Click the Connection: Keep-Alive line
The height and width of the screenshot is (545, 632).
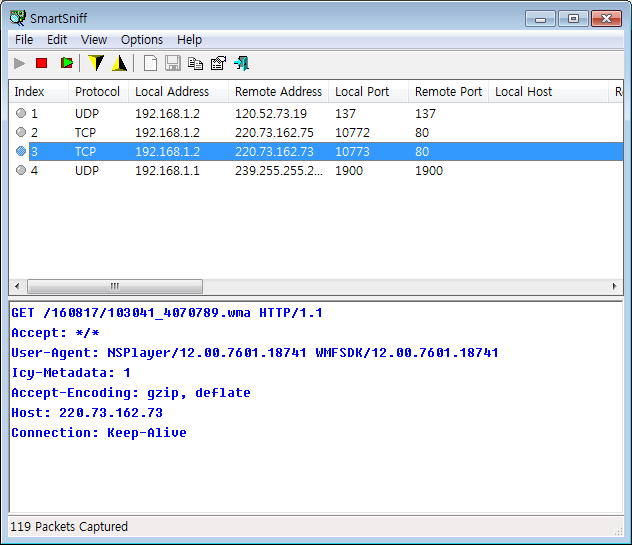click(99, 433)
